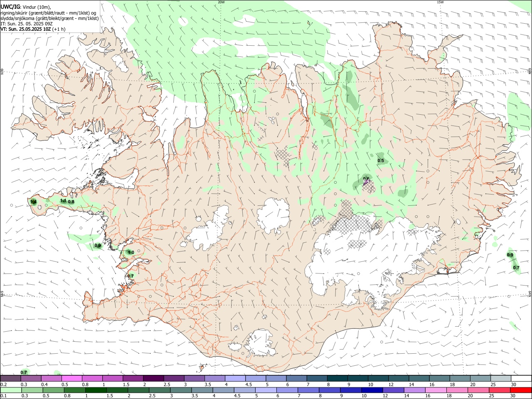The height and width of the screenshot is (399, 532).
Task: Pick the pale gray swatch at 25 in the top legend row
Action: [x=500, y=378]
